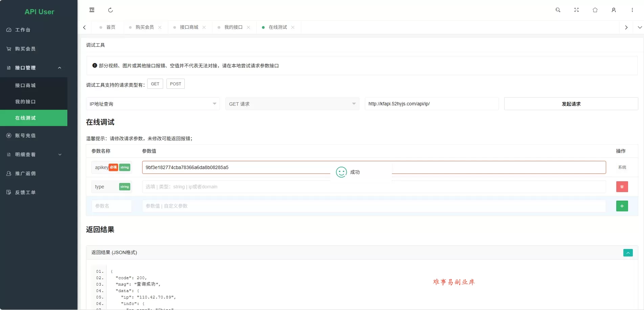Click the request URL input field

(x=432, y=104)
